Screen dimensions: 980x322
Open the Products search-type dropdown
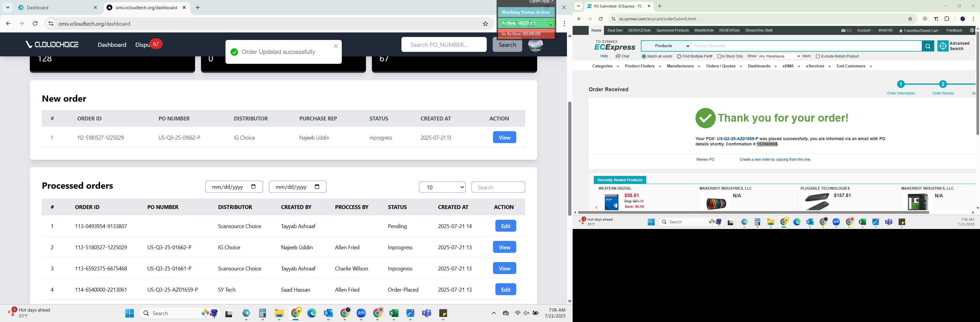coord(667,46)
